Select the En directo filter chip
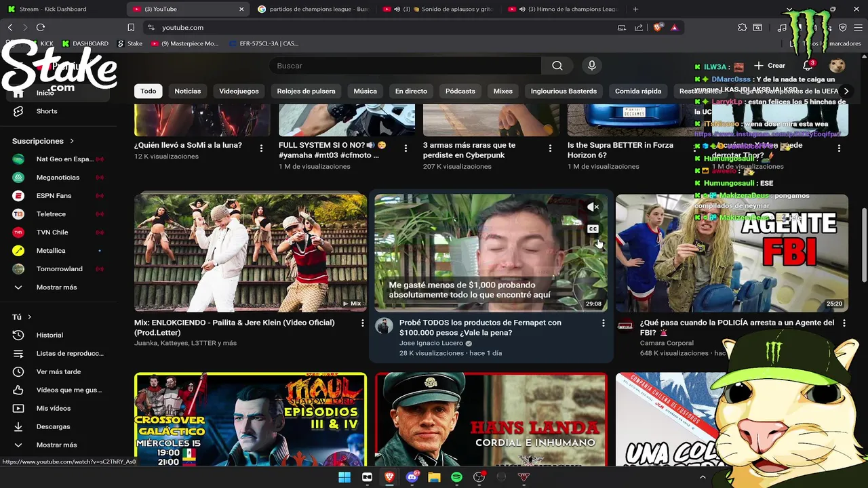 pyautogui.click(x=411, y=91)
